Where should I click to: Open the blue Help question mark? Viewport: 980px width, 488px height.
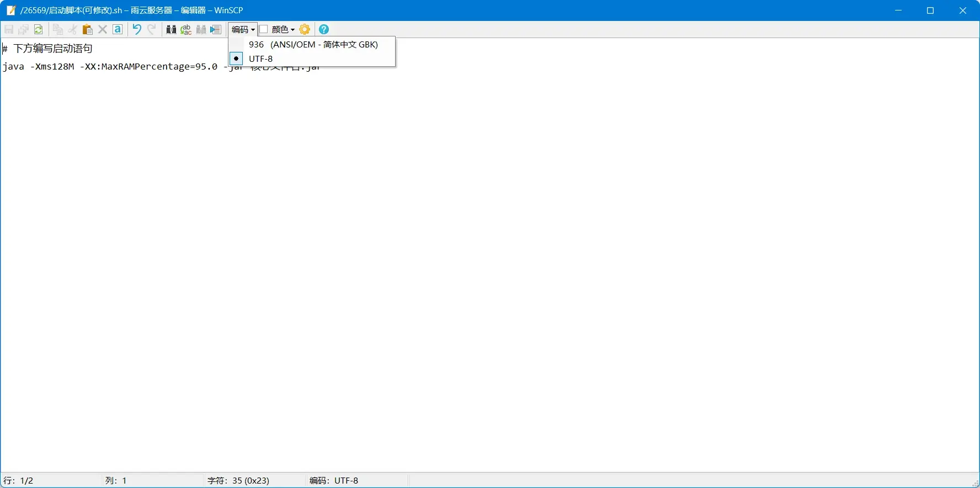(324, 29)
